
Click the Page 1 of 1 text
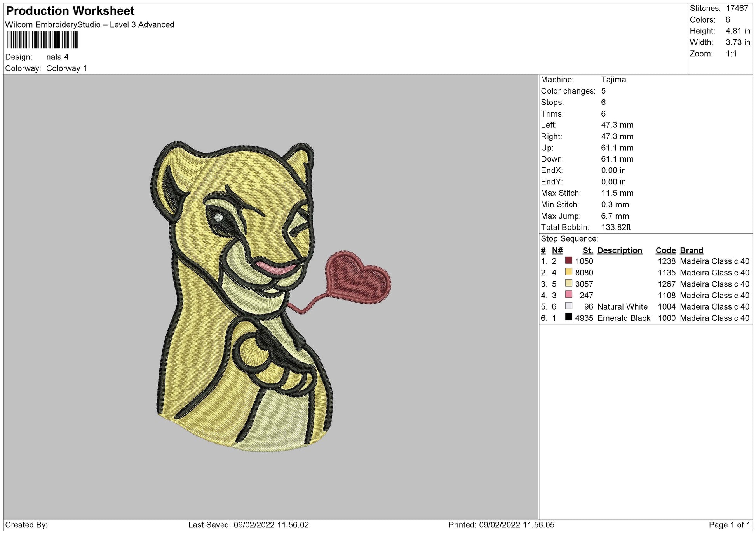click(x=729, y=525)
